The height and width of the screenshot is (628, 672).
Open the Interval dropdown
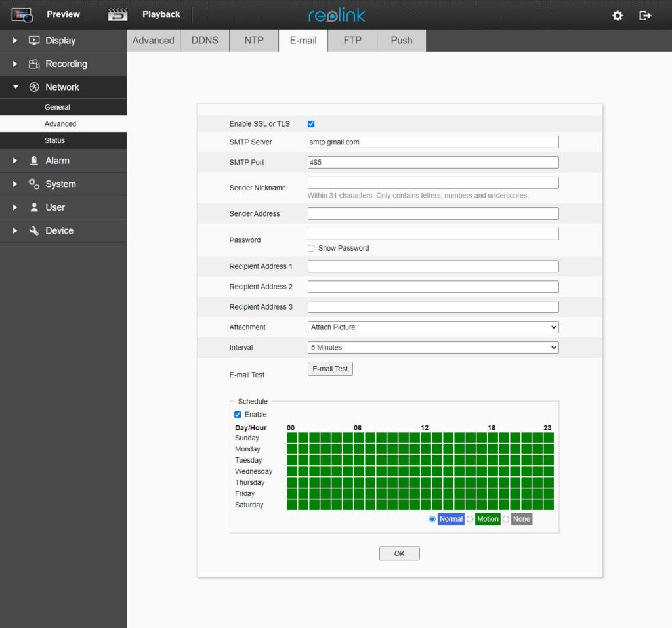pos(433,348)
